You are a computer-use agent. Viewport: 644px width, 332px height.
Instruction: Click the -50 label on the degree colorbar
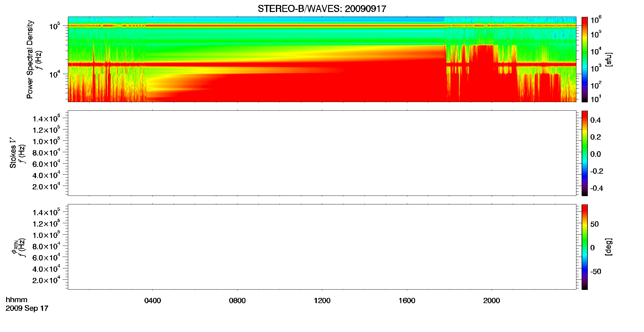[596, 271]
